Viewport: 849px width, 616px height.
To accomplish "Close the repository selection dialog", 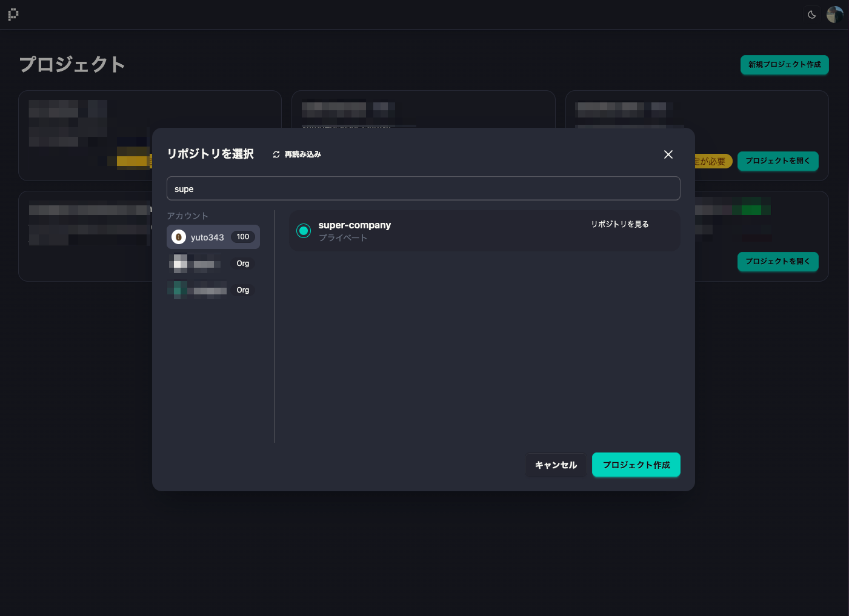I will [668, 154].
